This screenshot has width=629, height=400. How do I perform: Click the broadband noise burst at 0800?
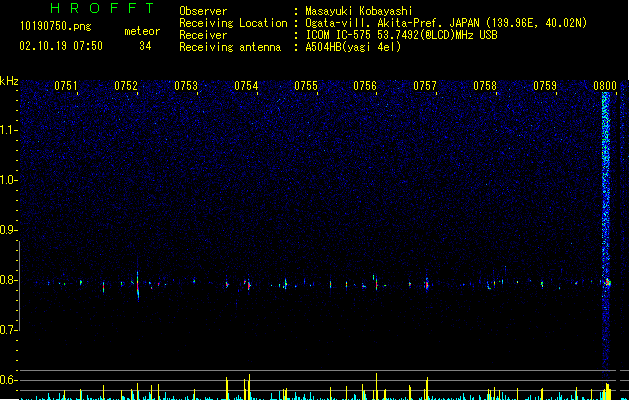click(606, 233)
